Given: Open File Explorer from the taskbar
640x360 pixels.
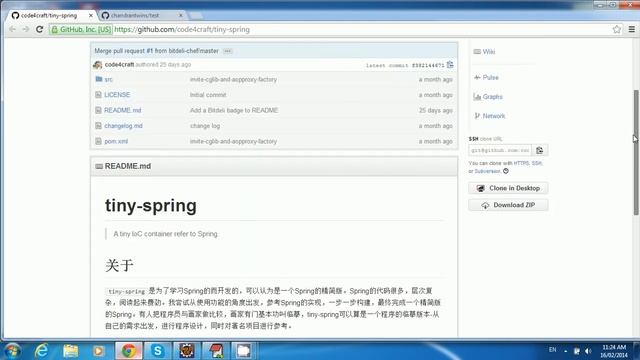Looking at the screenshot, I should pyautogui.click(x=70, y=351).
